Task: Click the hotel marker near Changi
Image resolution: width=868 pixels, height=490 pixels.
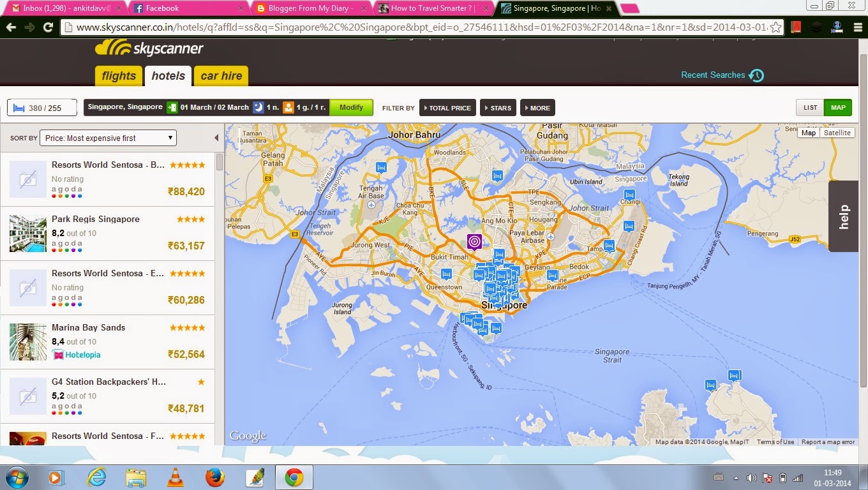Action: click(x=629, y=195)
